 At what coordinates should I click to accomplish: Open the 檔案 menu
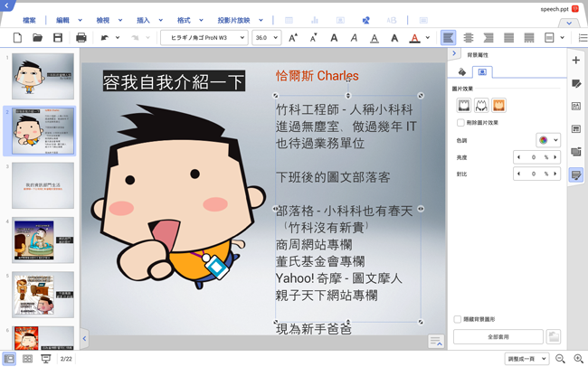tap(30, 19)
